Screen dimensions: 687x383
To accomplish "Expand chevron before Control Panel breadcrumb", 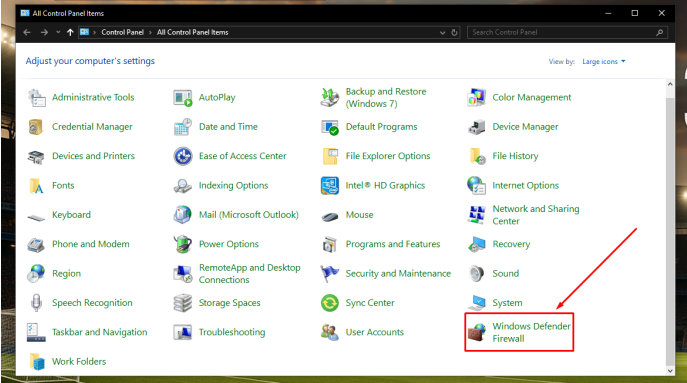I will point(94,32).
